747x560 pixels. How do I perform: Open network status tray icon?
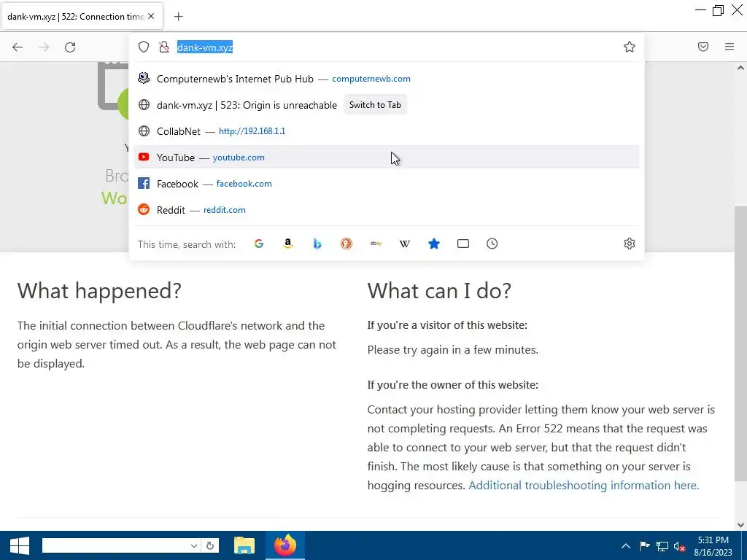662,546
